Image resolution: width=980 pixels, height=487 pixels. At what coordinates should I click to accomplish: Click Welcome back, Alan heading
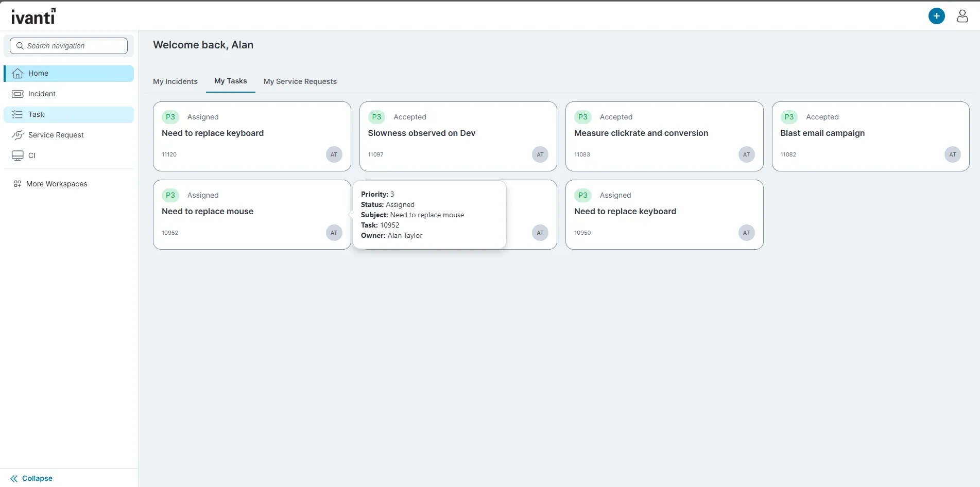coord(203,45)
